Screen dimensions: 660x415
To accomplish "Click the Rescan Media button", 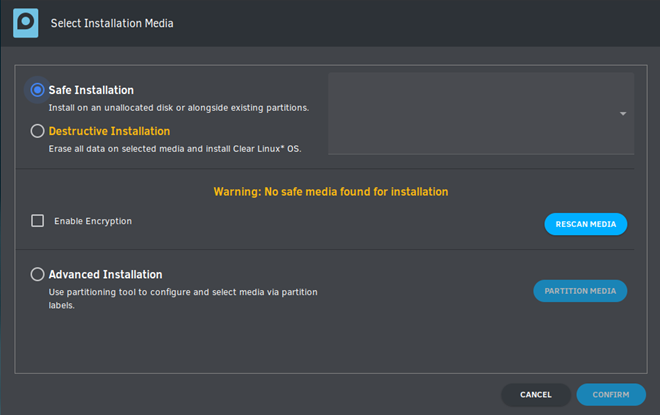I will click(x=585, y=224).
